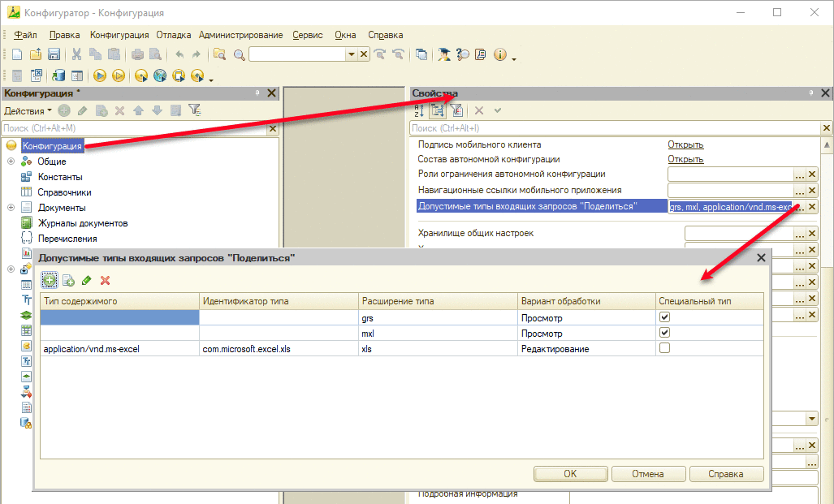834x504 pixels.
Task: Click the red Delete row icon in dialog
Action: click(106, 280)
